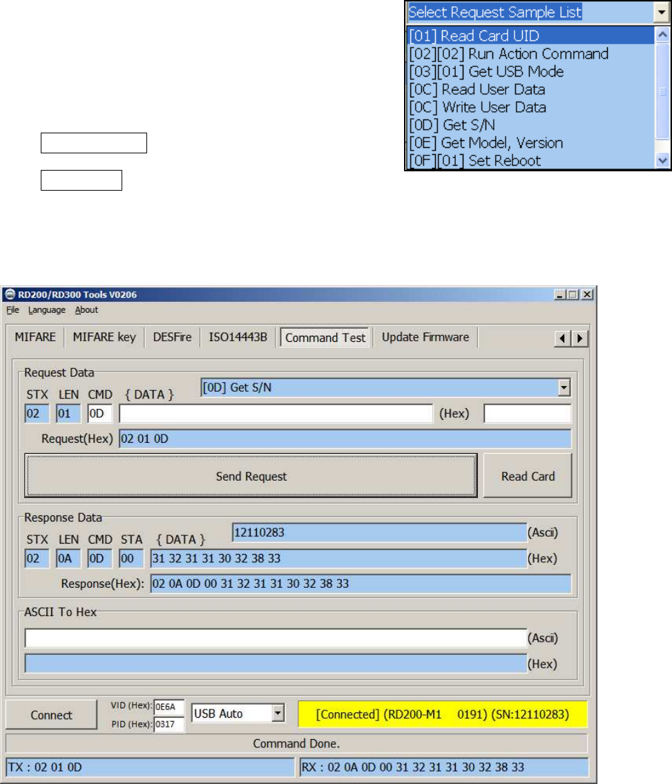Viewport: 672px width, 784px height.
Task: Click the Command Done status message
Action: coord(296,743)
